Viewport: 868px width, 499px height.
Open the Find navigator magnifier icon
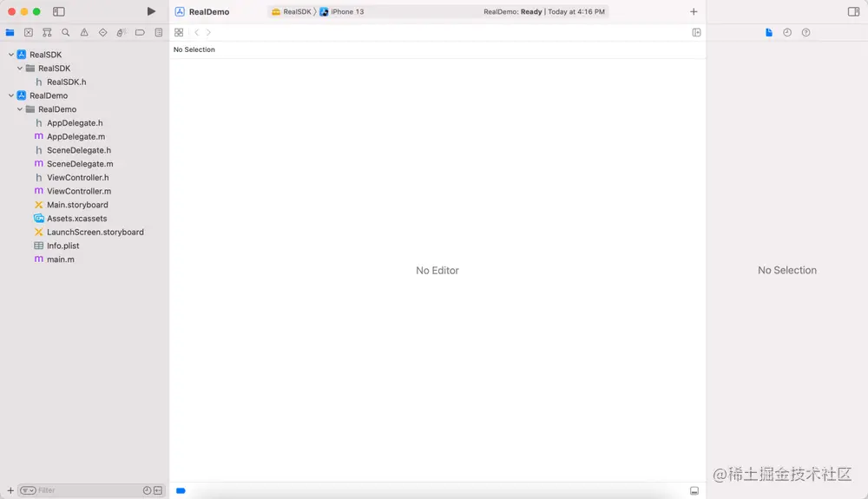tap(66, 33)
